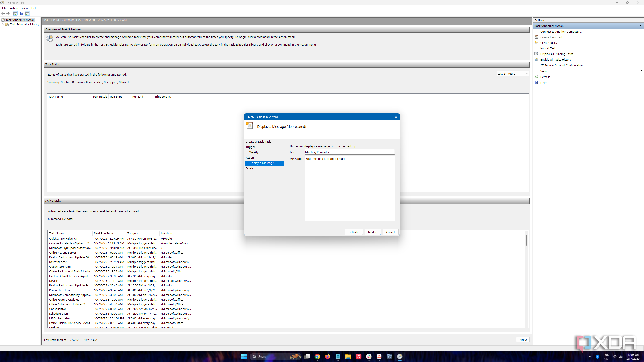This screenshot has width=644, height=362.
Task: Open the Last 24 hours dropdown
Action: coord(513,74)
